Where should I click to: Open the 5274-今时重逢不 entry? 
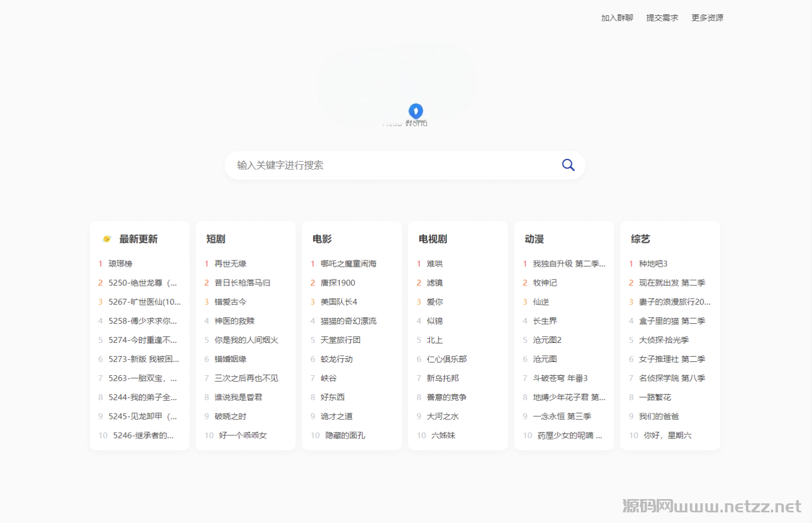point(142,340)
